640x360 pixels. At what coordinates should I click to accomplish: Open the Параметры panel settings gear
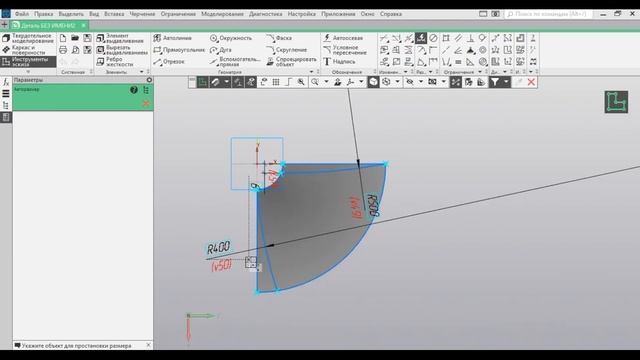(149, 80)
